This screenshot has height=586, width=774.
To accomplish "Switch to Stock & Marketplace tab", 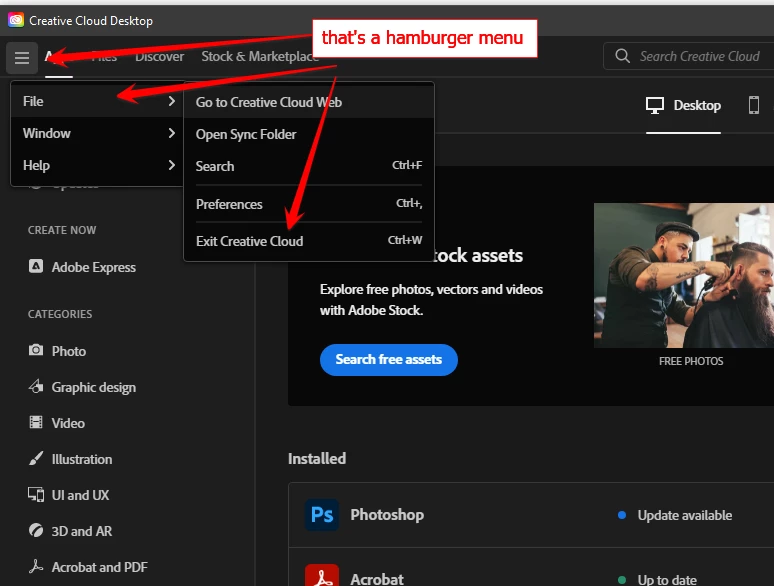I will [260, 56].
